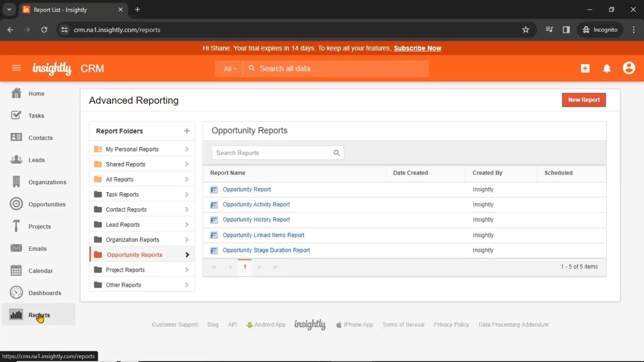Expand the My Personal Reports folder chevron

point(187,149)
